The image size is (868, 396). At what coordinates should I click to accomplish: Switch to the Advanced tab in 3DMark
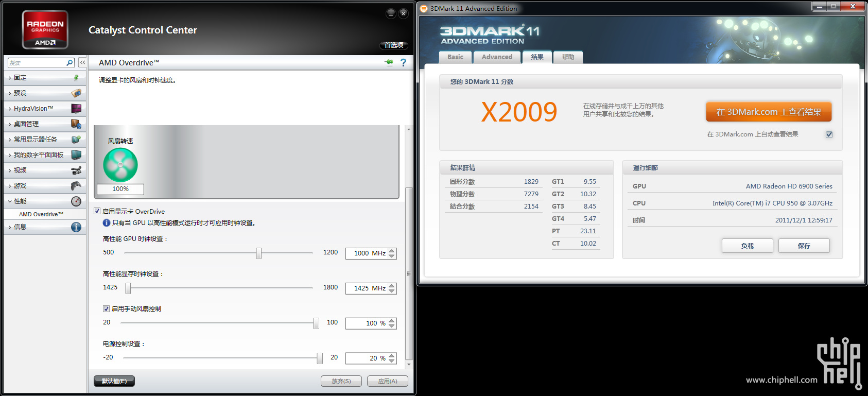point(497,57)
